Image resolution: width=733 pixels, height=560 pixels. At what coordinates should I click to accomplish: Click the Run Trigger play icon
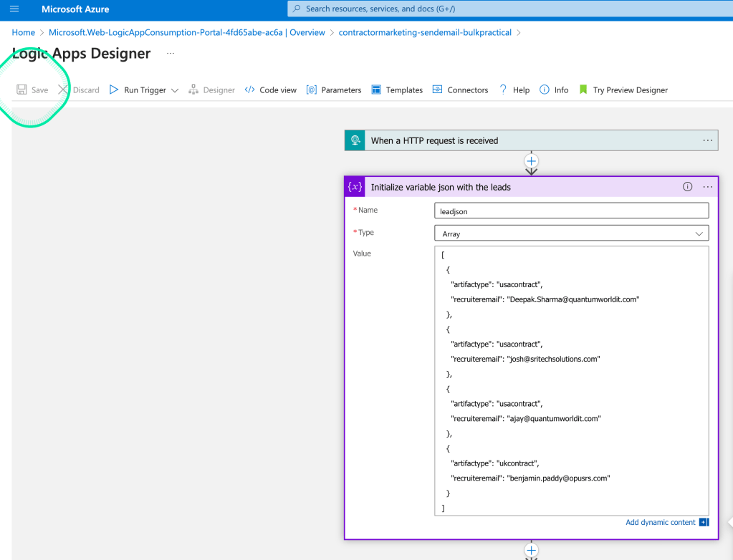pyautogui.click(x=114, y=90)
